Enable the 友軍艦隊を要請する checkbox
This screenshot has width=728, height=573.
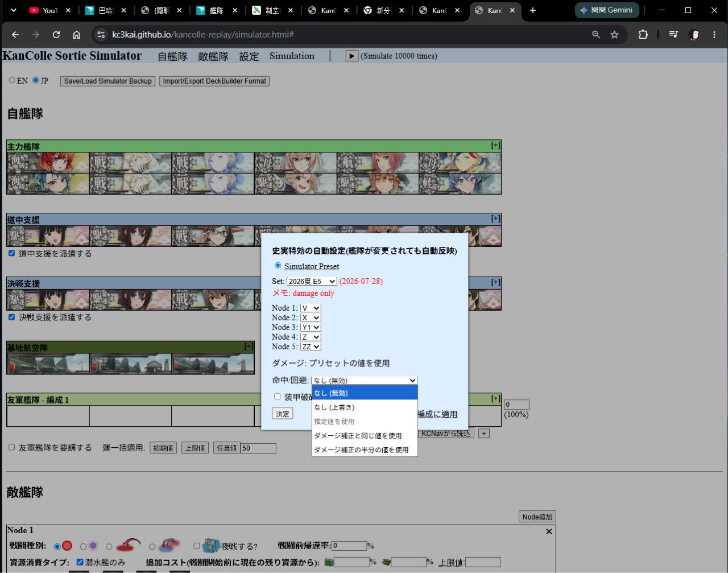tap(11, 447)
